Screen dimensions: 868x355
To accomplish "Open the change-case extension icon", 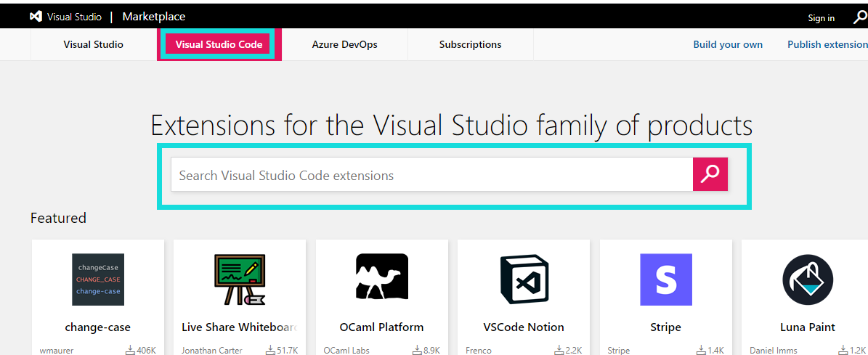I will coord(98,279).
